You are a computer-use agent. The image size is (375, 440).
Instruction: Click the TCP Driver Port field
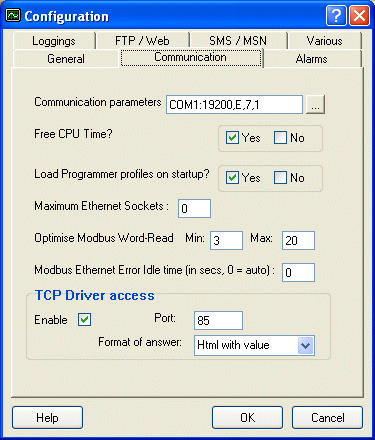pyautogui.click(x=218, y=321)
